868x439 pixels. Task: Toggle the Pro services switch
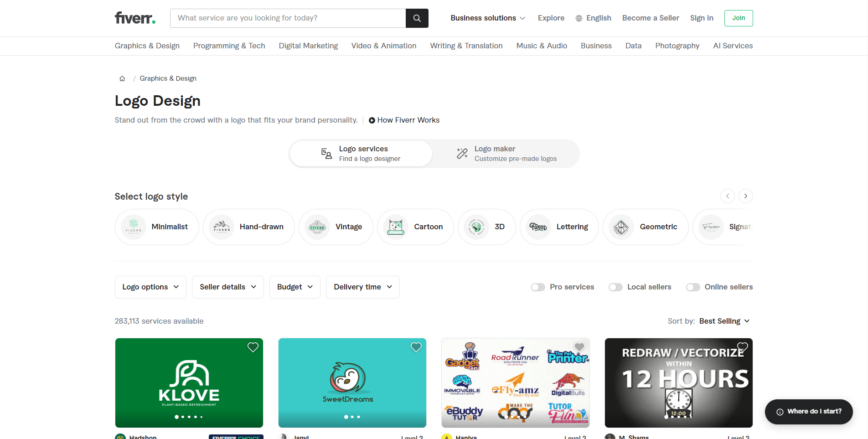point(538,287)
